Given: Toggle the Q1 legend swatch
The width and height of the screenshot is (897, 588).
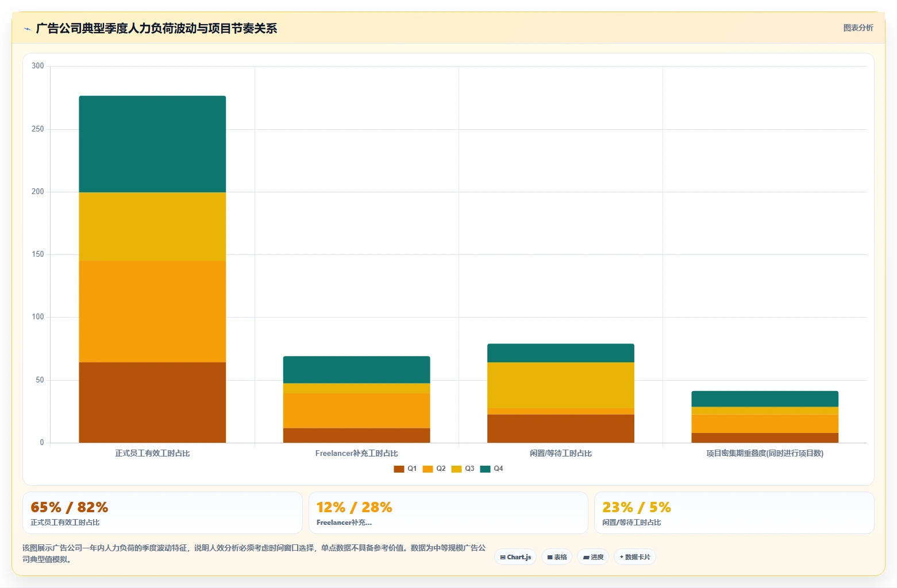Looking at the screenshot, I should (399, 469).
